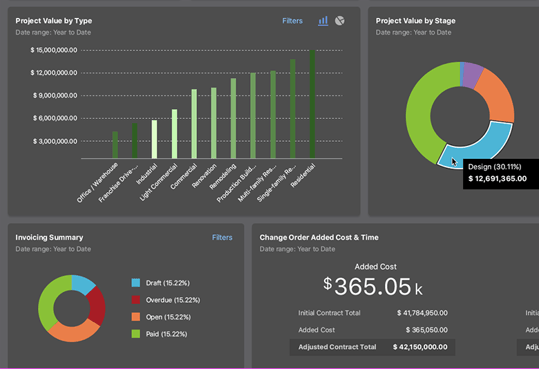The image size is (539, 369).
Task: Click the Office / Warehouse axis label
Action: tap(97, 183)
